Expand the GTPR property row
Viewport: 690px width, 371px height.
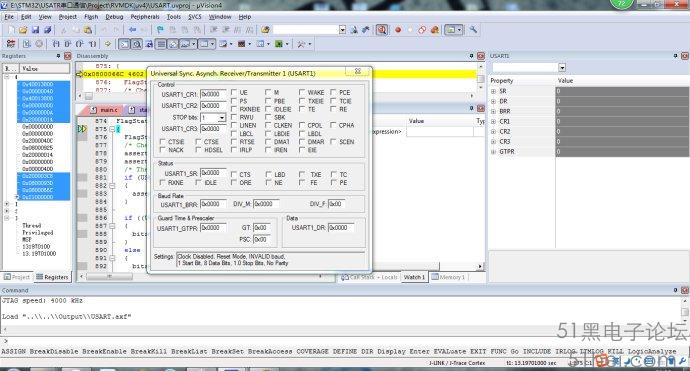(493, 152)
